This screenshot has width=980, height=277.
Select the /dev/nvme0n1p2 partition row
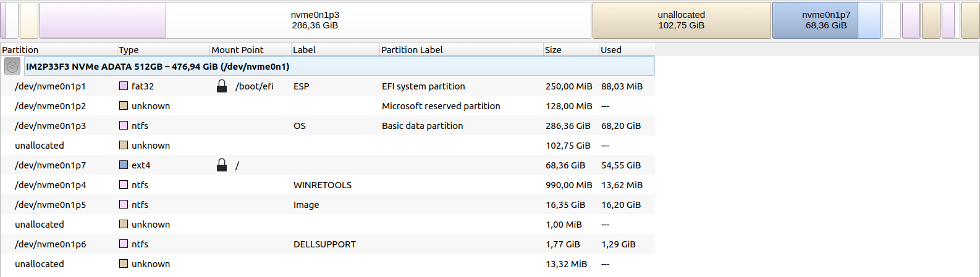[327, 106]
